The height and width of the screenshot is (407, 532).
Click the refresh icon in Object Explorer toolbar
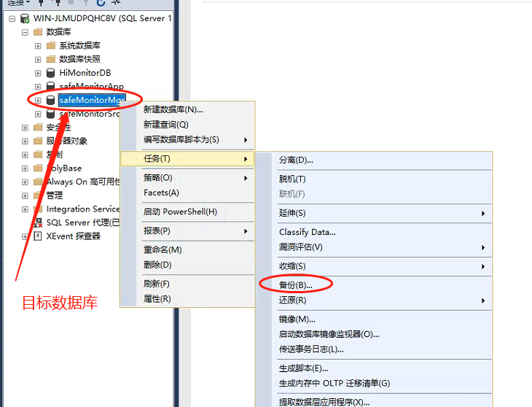[101, 3]
